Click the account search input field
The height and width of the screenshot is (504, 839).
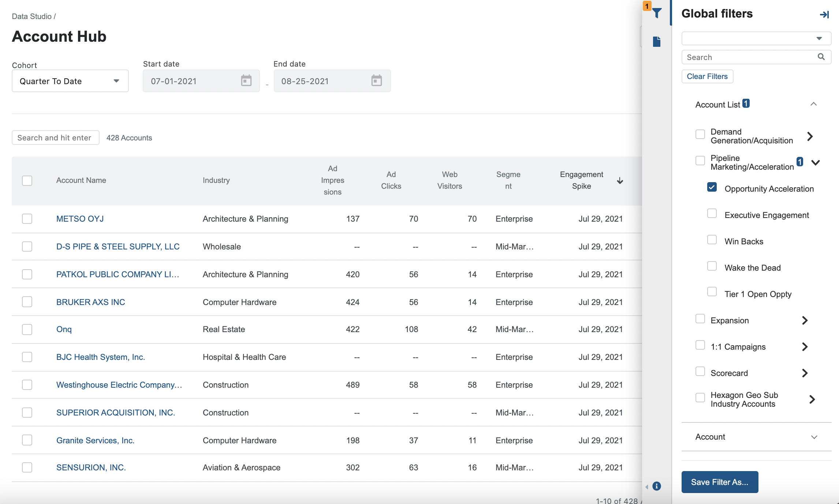tap(56, 138)
